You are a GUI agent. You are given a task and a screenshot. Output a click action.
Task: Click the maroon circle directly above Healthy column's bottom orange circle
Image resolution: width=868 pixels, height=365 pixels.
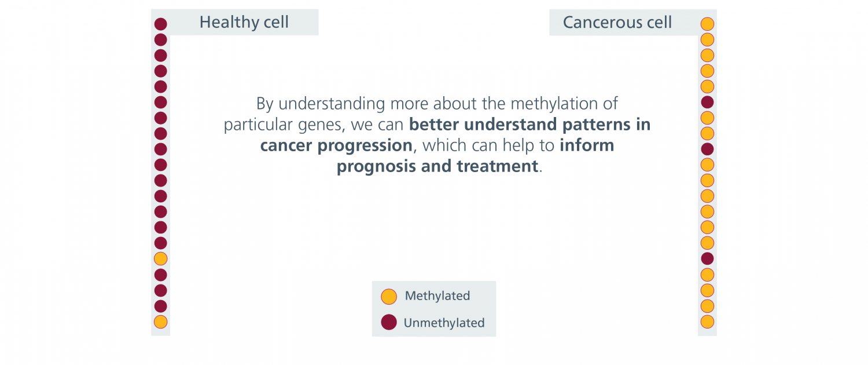tap(161, 306)
